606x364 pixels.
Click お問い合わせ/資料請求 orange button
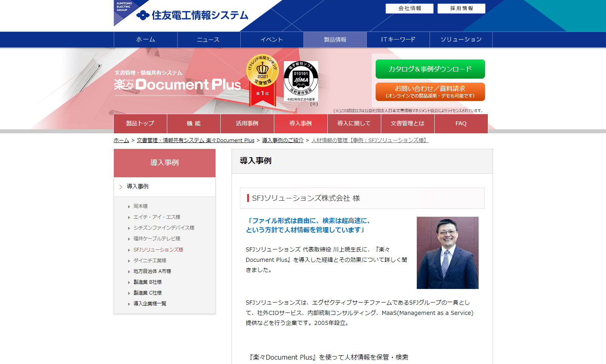(x=430, y=92)
